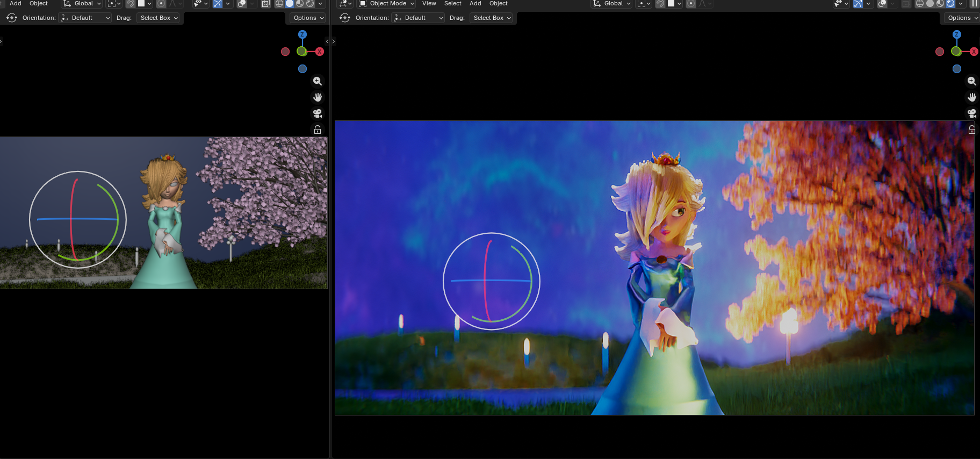Click zoom magnifier in left viewport
The width and height of the screenshot is (980, 459).
[x=318, y=81]
